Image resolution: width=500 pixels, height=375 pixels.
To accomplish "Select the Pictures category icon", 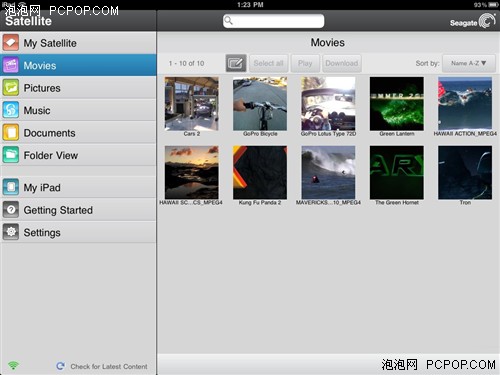I will 11,88.
